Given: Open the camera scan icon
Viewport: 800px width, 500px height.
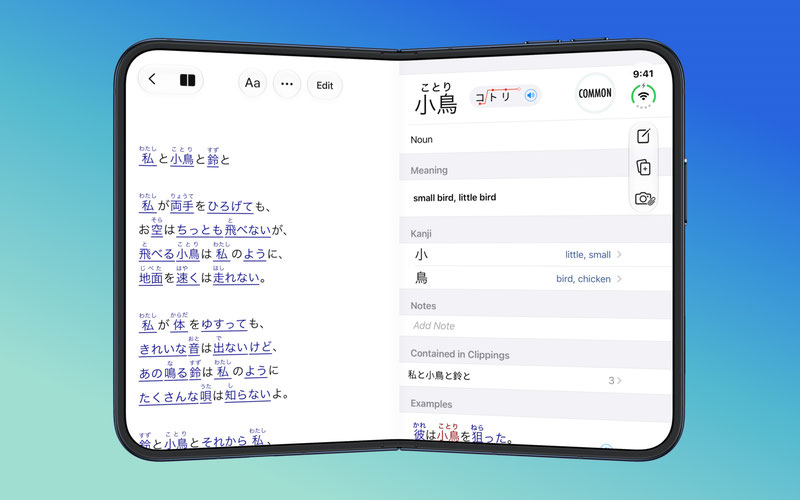Looking at the screenshot, I should [x=644, y=198].
